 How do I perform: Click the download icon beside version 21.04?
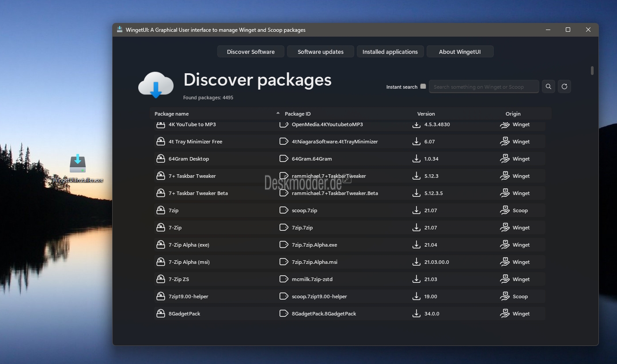(x=416, y=244)
